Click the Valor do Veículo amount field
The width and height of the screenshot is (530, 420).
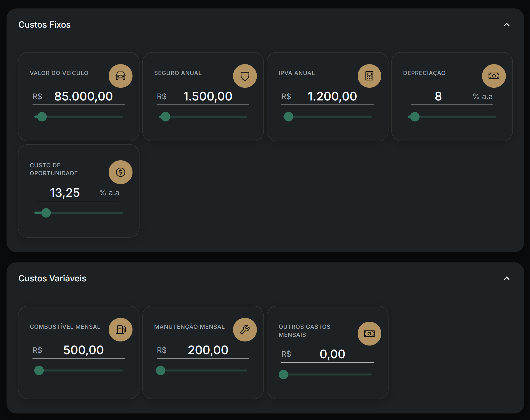(x=83, y=96)
